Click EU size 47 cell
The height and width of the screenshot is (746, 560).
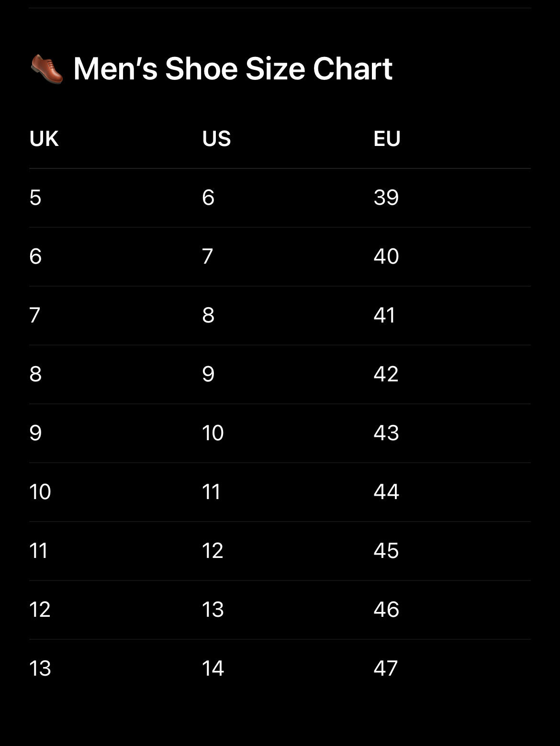pos(386,668)
